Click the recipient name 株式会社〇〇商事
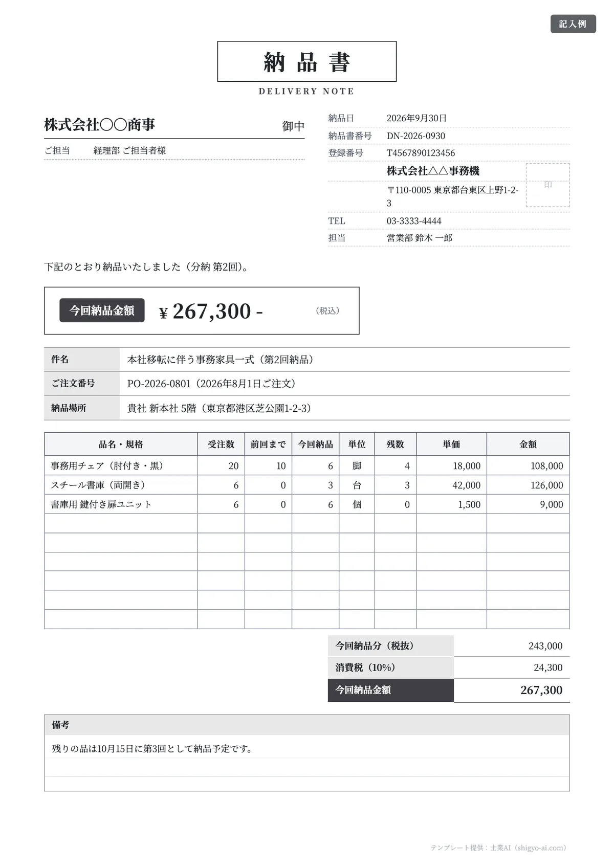 (x=100, y=125)
